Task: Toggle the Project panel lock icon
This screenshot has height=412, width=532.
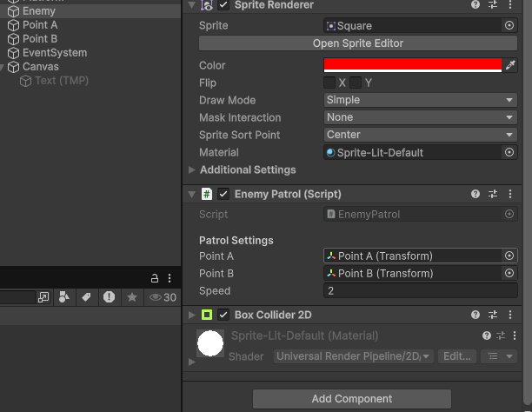Action: coord(155,278)
